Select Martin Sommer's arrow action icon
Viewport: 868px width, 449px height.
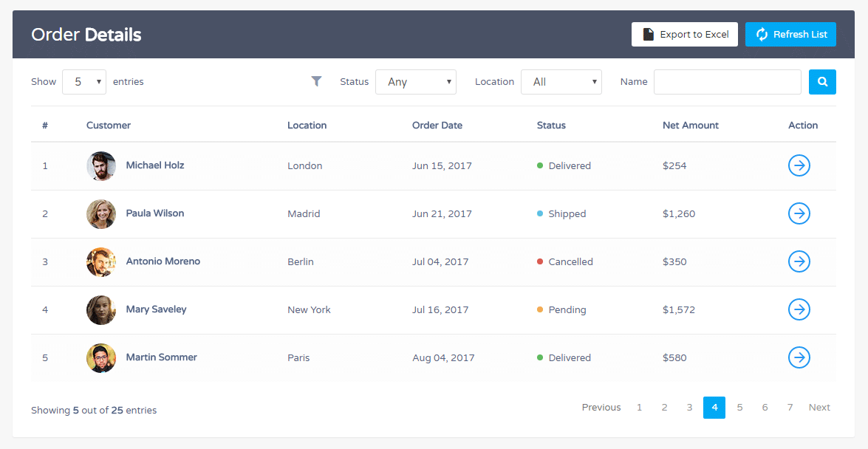point(799,357)
